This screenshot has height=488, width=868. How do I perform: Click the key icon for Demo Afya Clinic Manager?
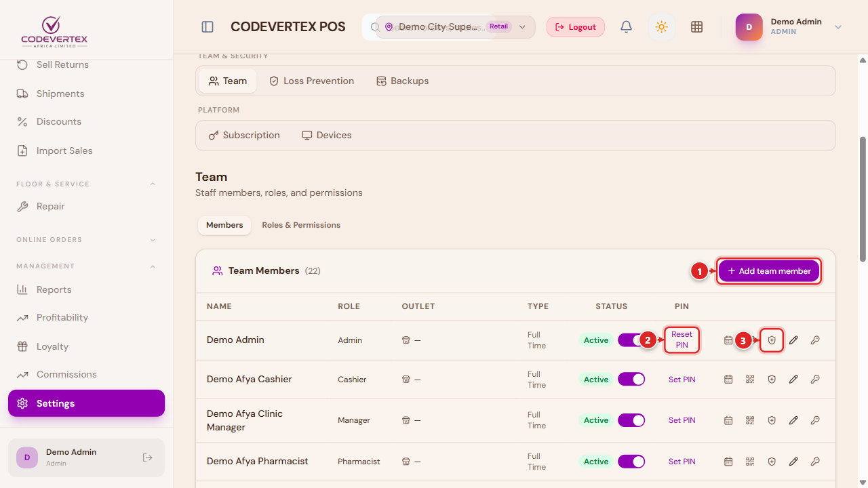click(x=815, y=420)
